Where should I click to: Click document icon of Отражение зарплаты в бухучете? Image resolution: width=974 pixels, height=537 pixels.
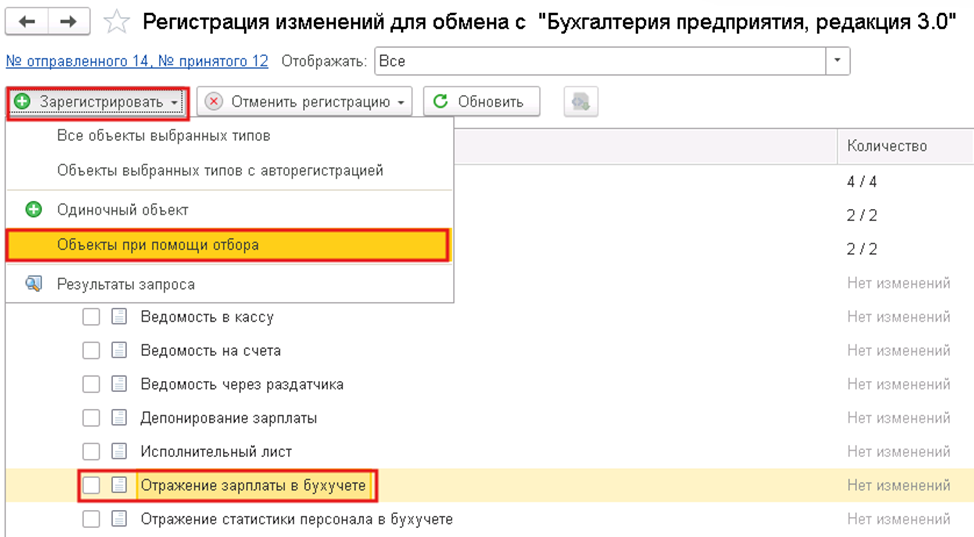pyautogui.click(x=119, y=485)
